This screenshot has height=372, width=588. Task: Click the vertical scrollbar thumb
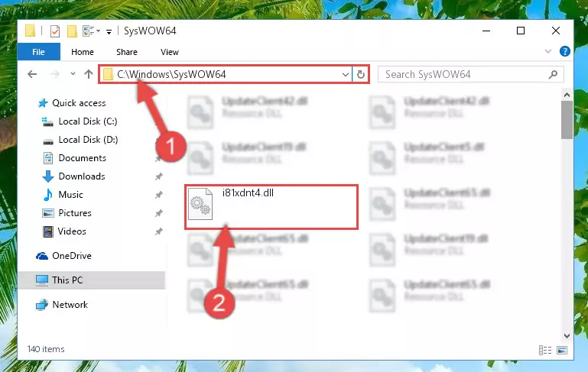click(567, 120)
